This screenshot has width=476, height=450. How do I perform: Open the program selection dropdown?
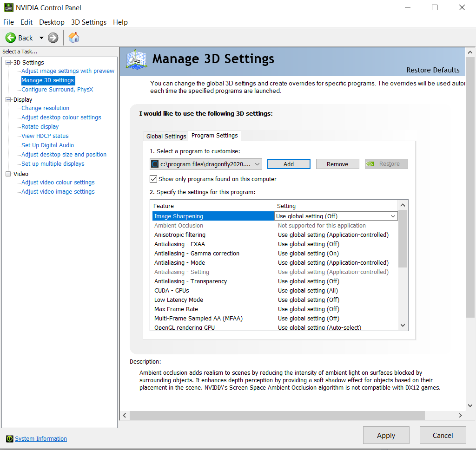(x=206, y=164)
